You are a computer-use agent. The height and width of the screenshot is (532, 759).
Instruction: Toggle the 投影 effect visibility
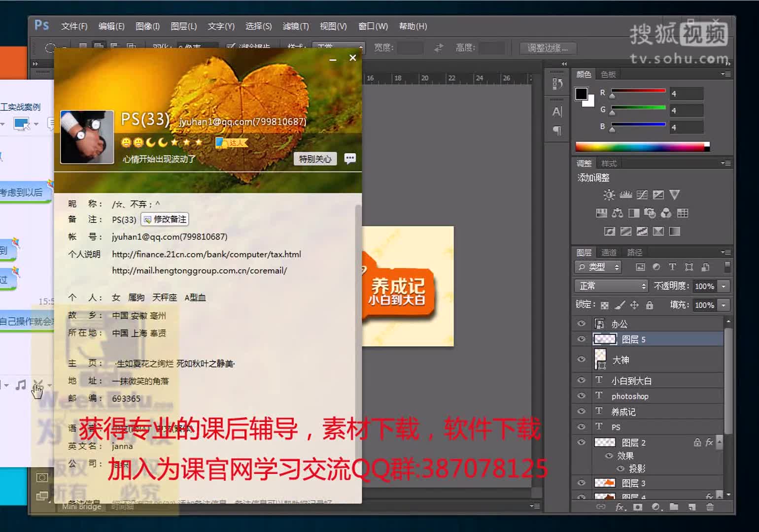(x=621, y=468)
